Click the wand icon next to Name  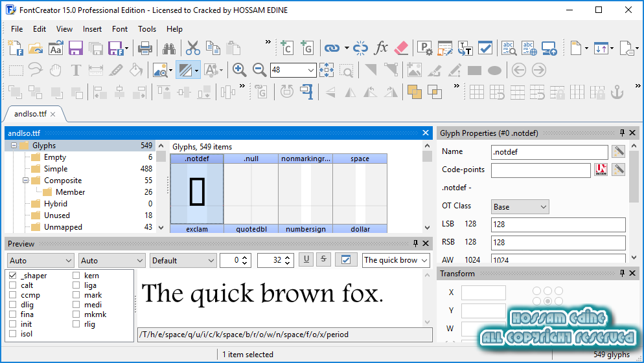tap(618, 152)
